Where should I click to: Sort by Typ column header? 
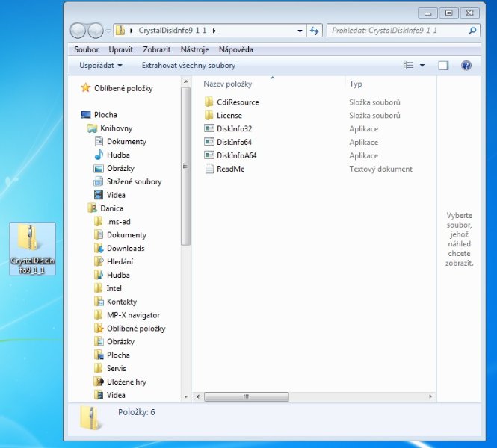[356, 84]
